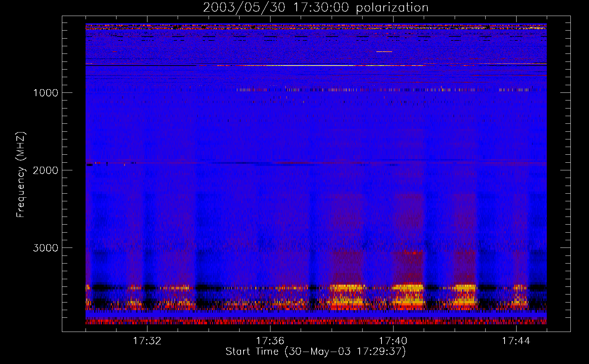Viewport: 589px width, 364px height.
Task: Click the 17:32 time tick label
Action: click(147, 341)
